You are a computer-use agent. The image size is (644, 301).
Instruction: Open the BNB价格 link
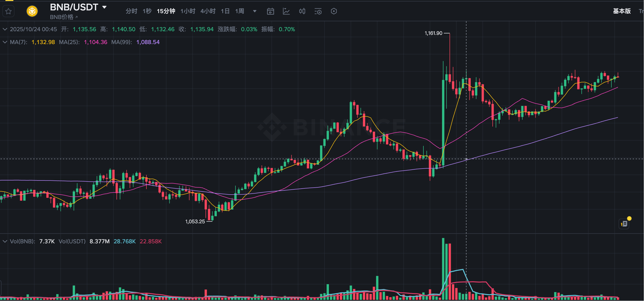click(64, 17)
